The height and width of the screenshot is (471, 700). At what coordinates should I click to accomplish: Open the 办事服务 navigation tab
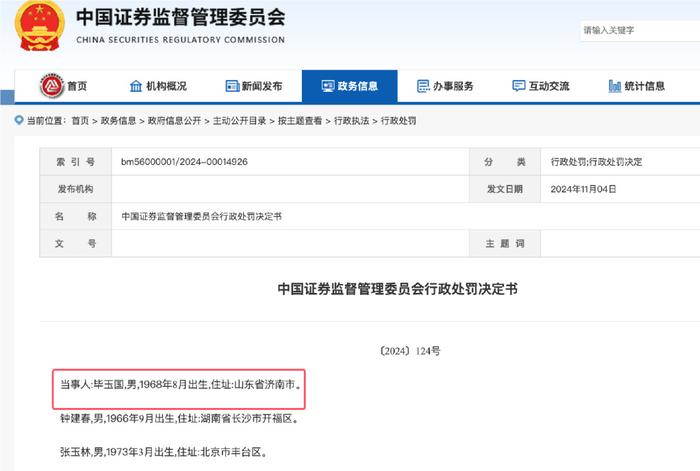[445, 86]
